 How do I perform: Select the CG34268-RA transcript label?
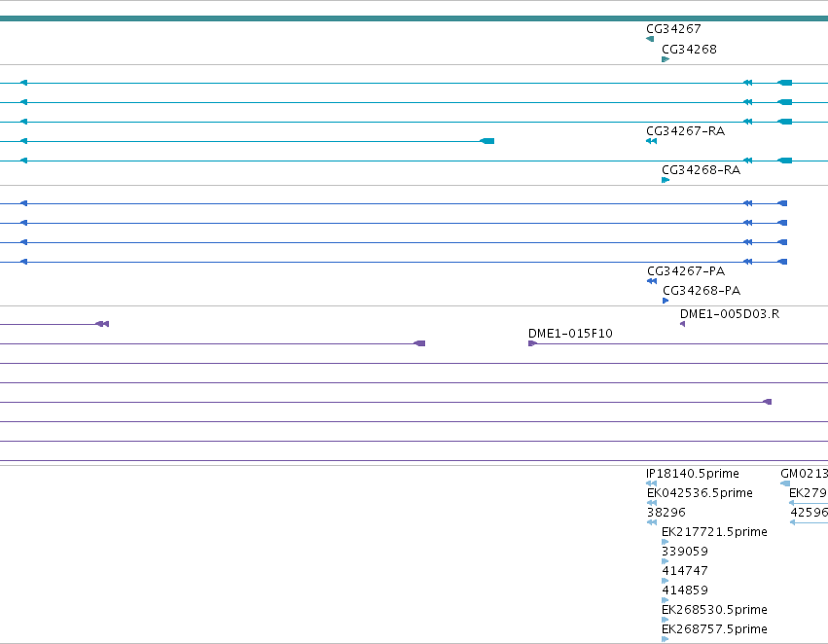pyautogui.click(x=701, y=170)
